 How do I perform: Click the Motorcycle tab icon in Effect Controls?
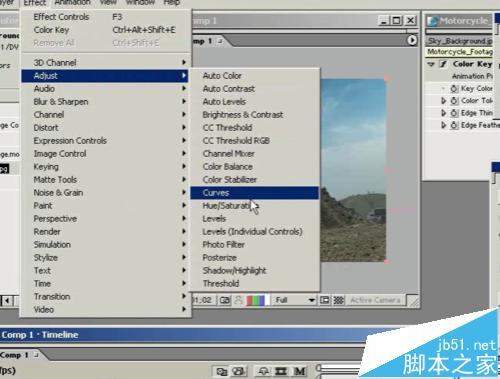432,21
